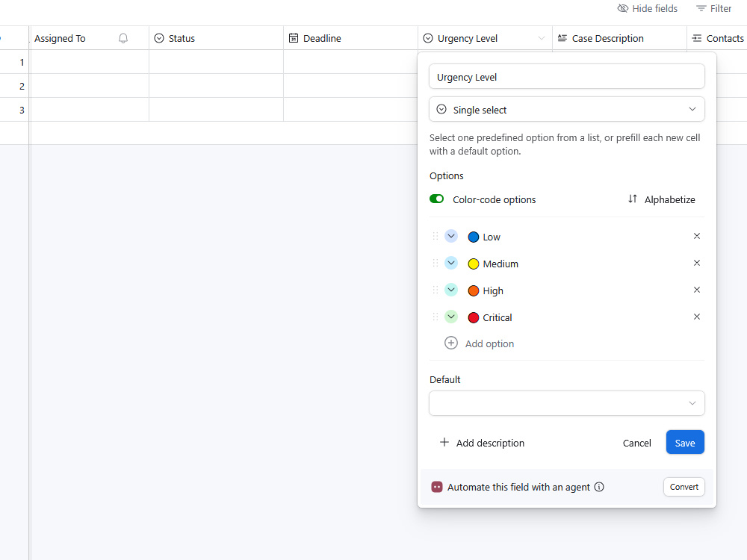Viewport: 747px width, 560px height.
Task: Click the Save button
Action: tap(684, 442)
